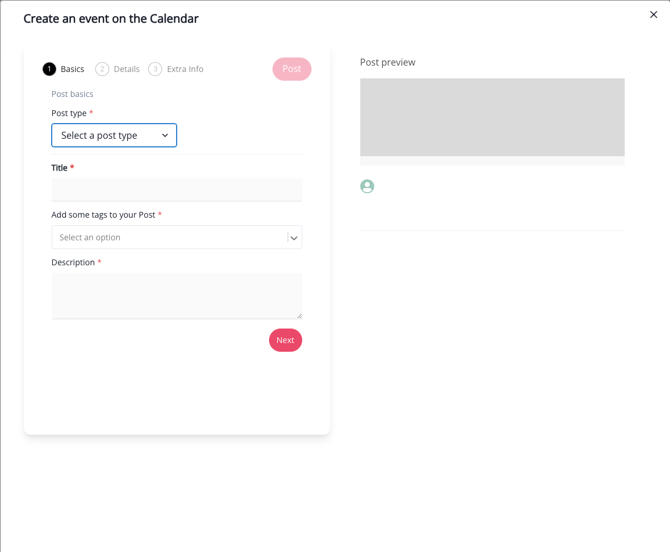Close the Create an event dialog
This screenshot has width=670, height=552.
[654, 15]
